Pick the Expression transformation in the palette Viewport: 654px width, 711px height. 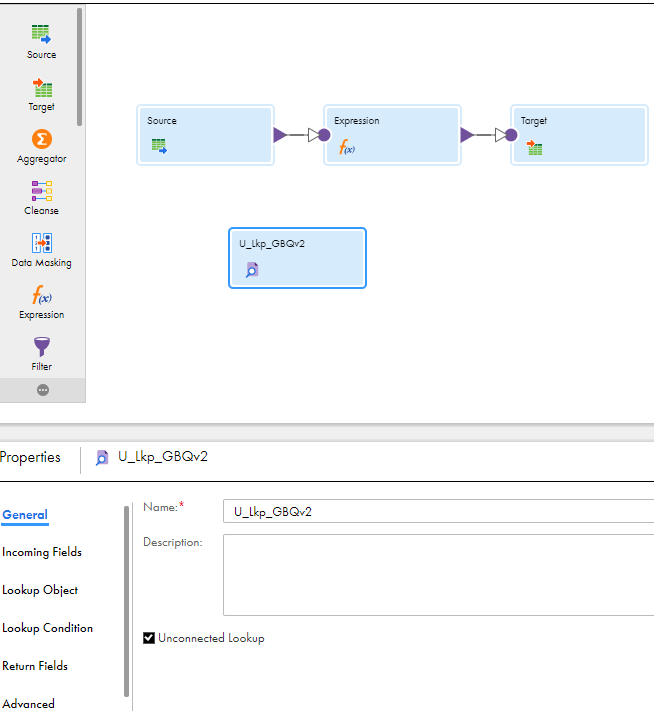[41, 302]
